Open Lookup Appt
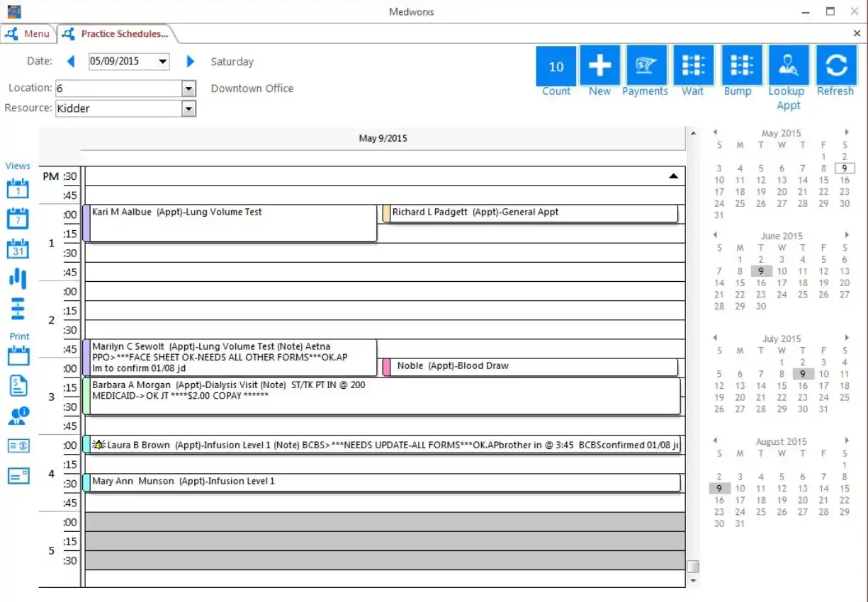The image size is (868, 602). [787, 65]
